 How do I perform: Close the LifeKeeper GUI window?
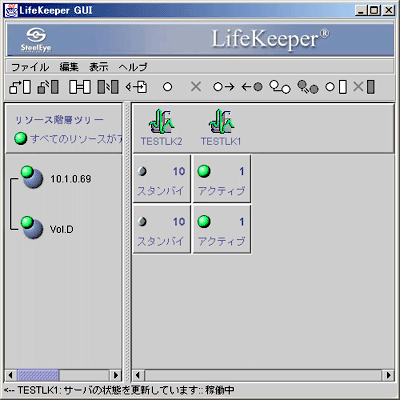tap(388, 10)
